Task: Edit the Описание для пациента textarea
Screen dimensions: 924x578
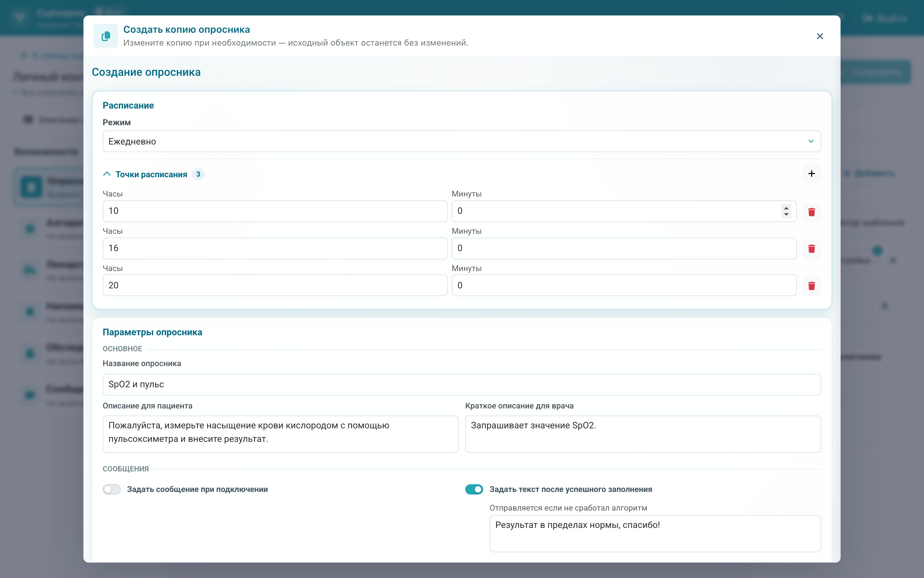Action: (280, 434)
